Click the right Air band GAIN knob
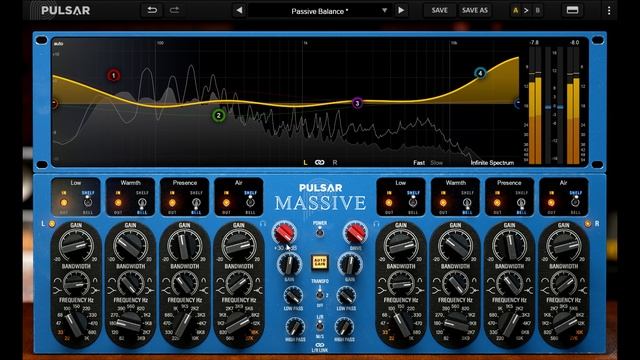The width and height of the screenshot is (640, 360). click(564, 245)
